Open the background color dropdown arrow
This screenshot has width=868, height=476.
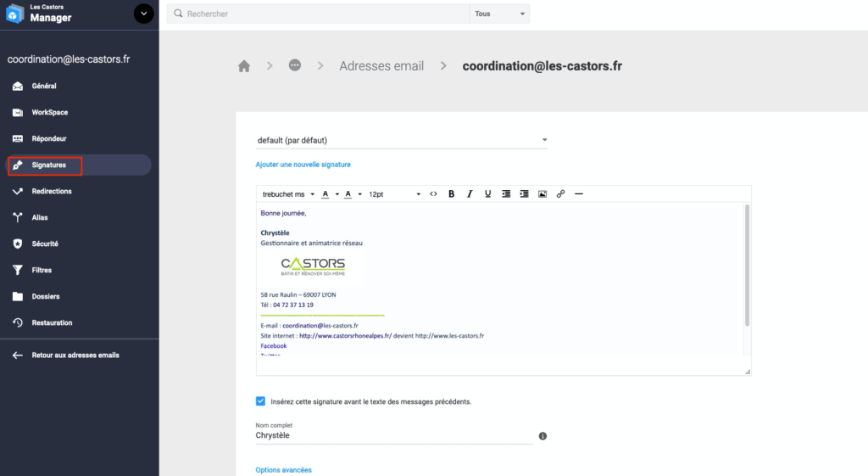pyautogui.click(x=359, y=194)
